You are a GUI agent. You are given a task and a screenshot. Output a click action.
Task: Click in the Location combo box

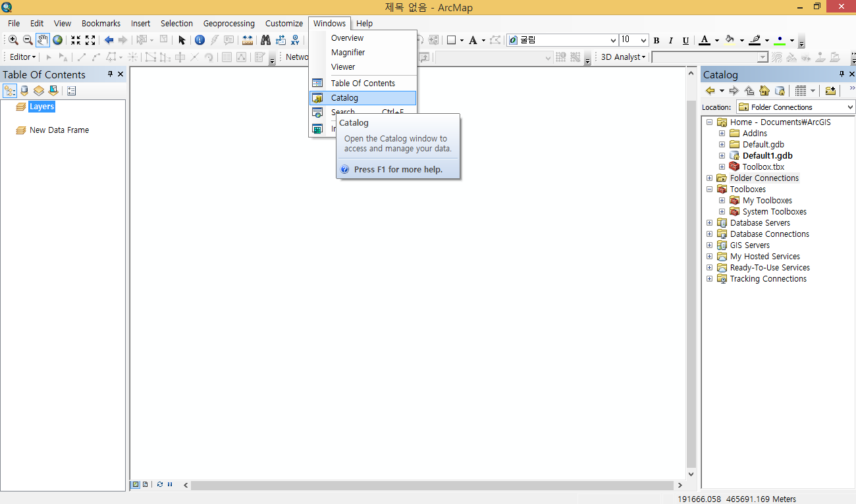(x=795, y=107)
